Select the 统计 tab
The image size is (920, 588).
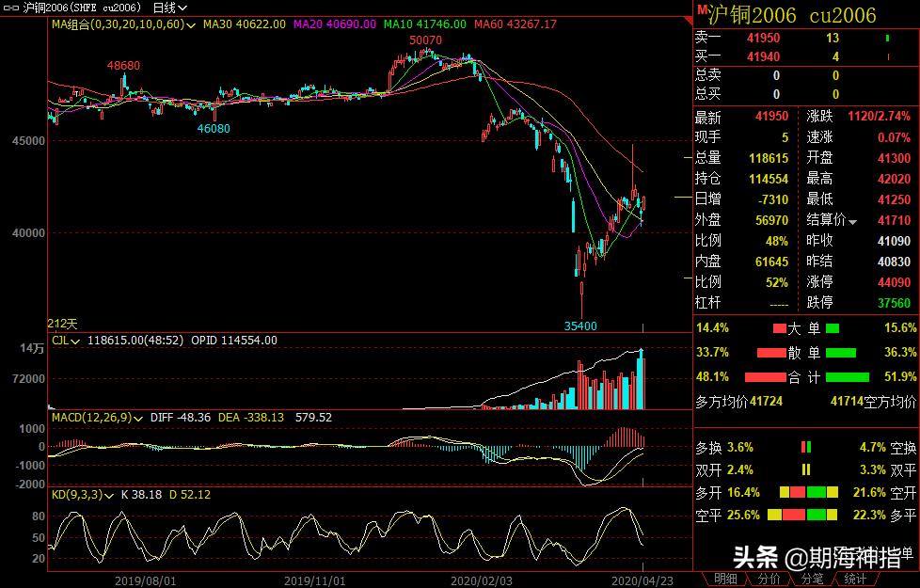(854, 580)
